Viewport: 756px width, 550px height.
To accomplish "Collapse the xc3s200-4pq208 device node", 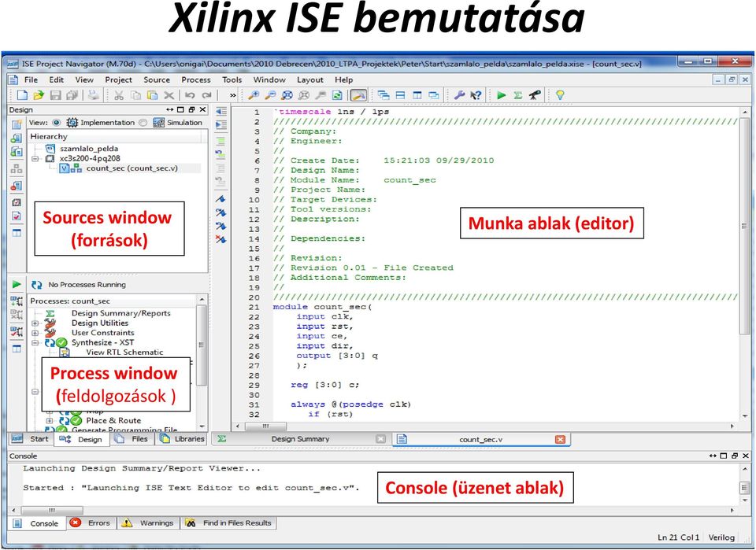I will coord(35,158).
